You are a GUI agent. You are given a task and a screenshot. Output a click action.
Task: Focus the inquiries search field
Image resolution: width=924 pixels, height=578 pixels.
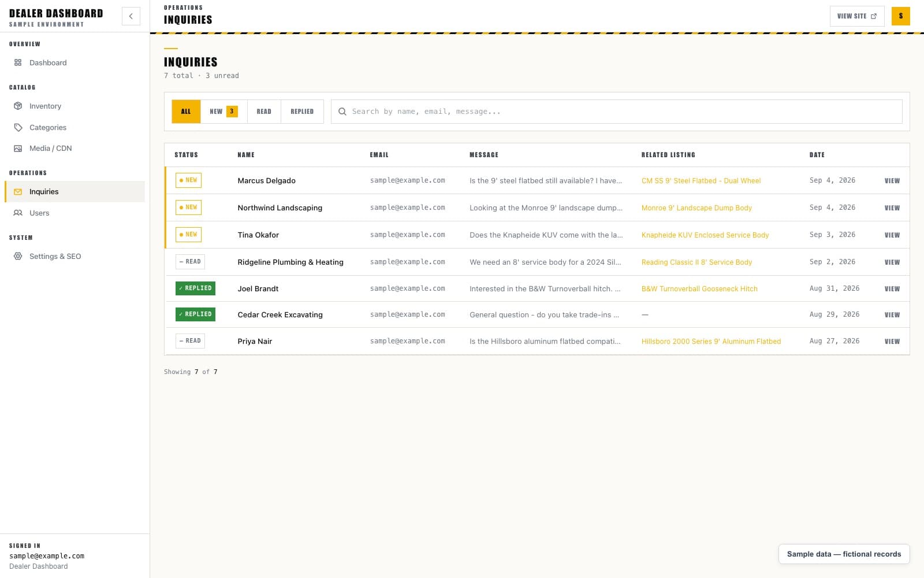[617, 112]
